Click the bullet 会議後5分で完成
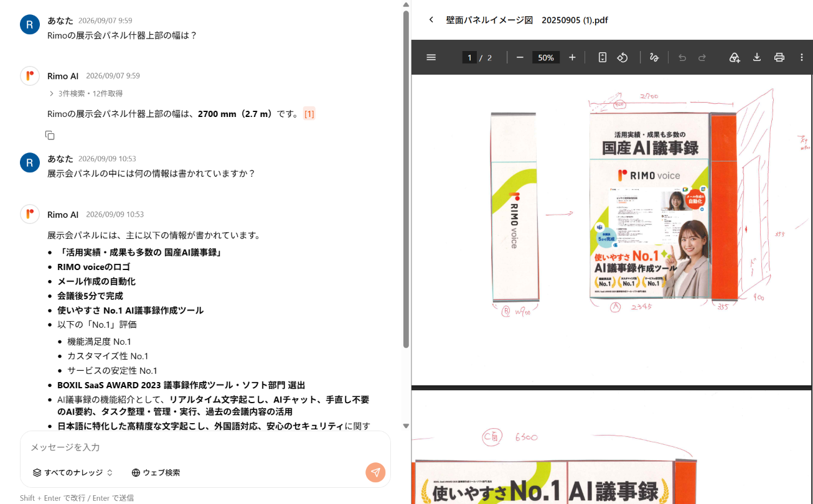 [90, 296]
